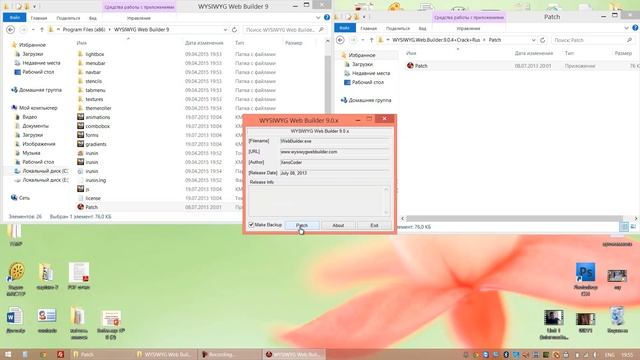Select Patch application in the Patch window
The width and height of the screenshot is (640, 360).
point(421,66)
